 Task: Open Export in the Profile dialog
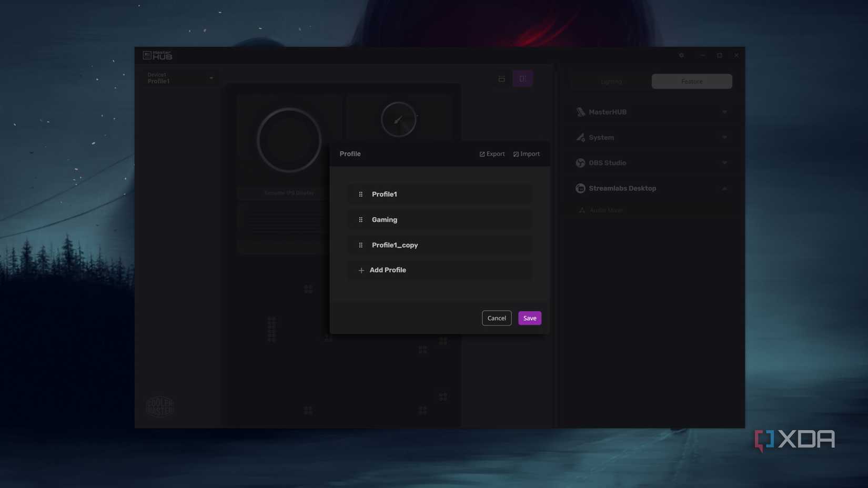point(492,154)
